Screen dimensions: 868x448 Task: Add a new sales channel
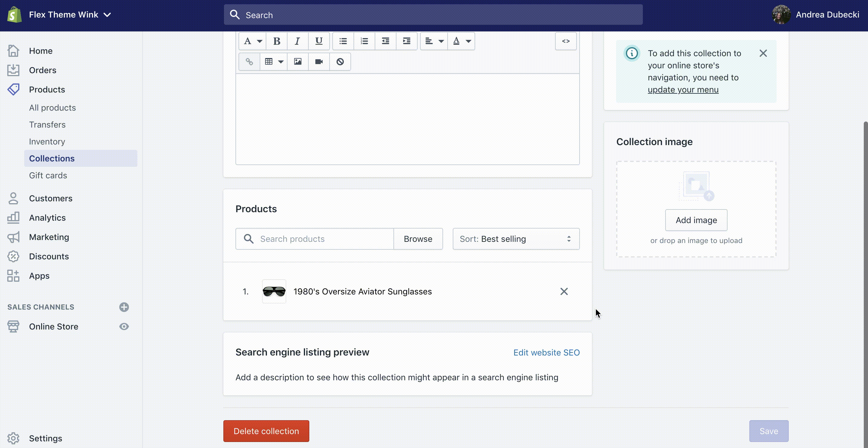point(124,307)
